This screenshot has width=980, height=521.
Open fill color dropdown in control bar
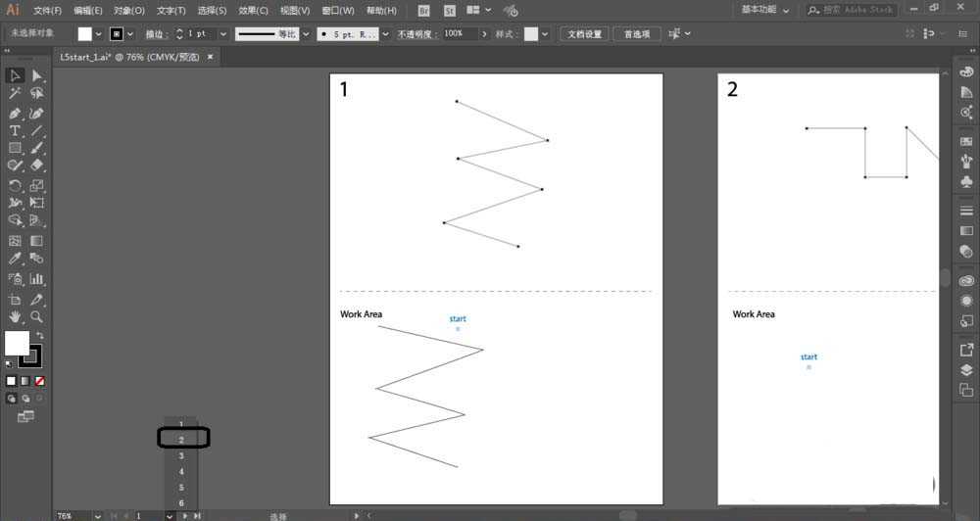(x=98, y=33)
